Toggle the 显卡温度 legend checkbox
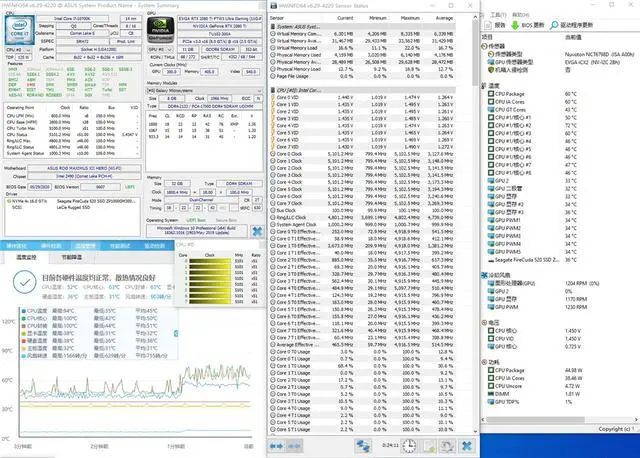 [24, 333]
